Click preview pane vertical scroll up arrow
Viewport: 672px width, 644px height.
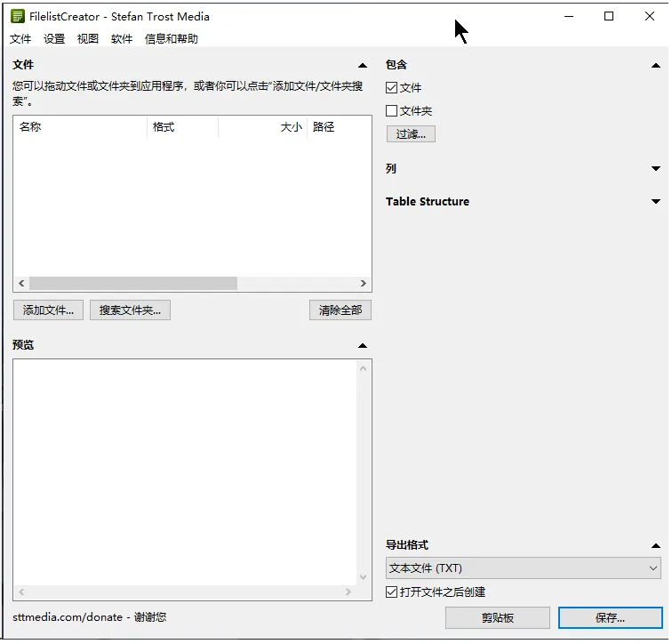[363, 369]
